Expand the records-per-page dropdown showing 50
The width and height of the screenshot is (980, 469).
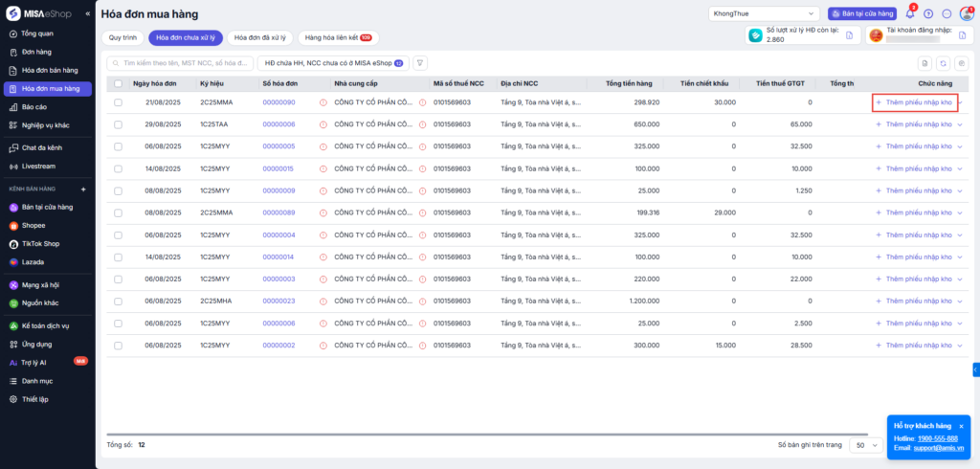pyautogui.click(x=867, y=445)
